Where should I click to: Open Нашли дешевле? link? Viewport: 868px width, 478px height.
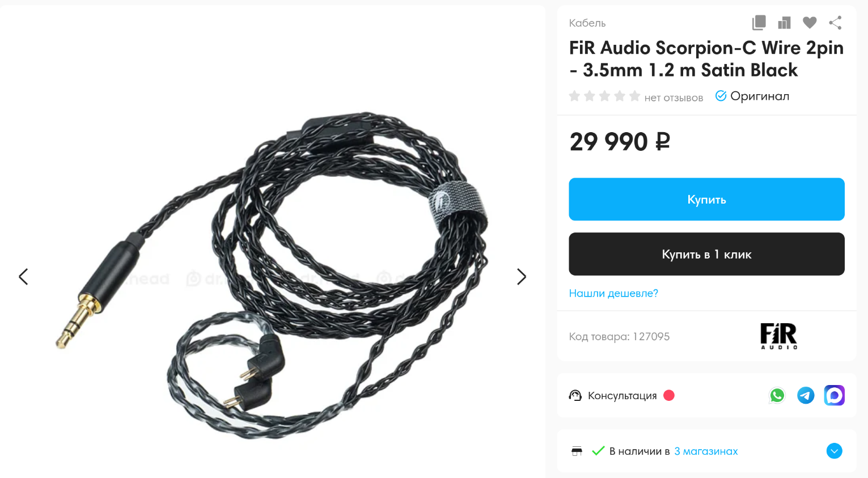(613, 293)
